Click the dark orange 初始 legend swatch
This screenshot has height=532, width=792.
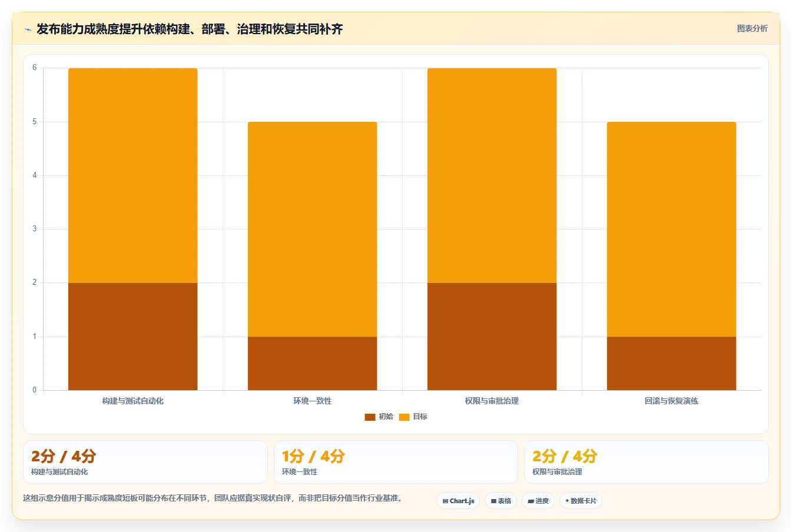[x=370, y=417]
